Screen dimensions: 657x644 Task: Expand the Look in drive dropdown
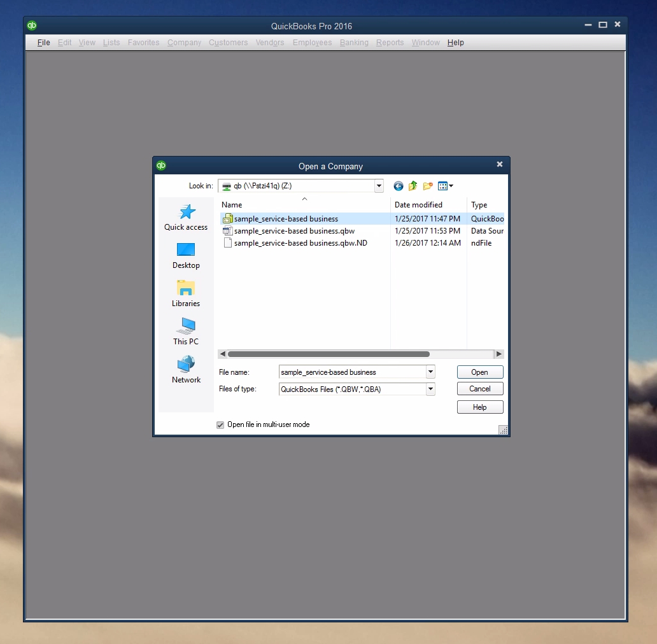[x=379, y=186]
